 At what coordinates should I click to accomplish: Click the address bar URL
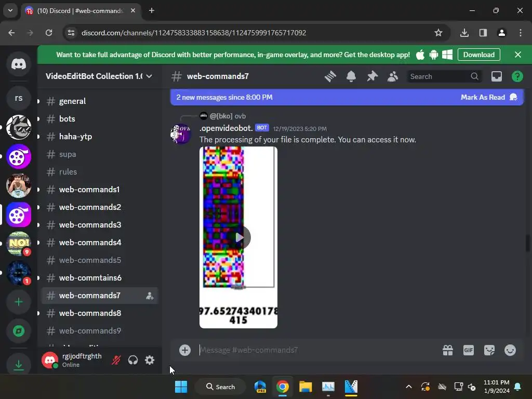194,33
